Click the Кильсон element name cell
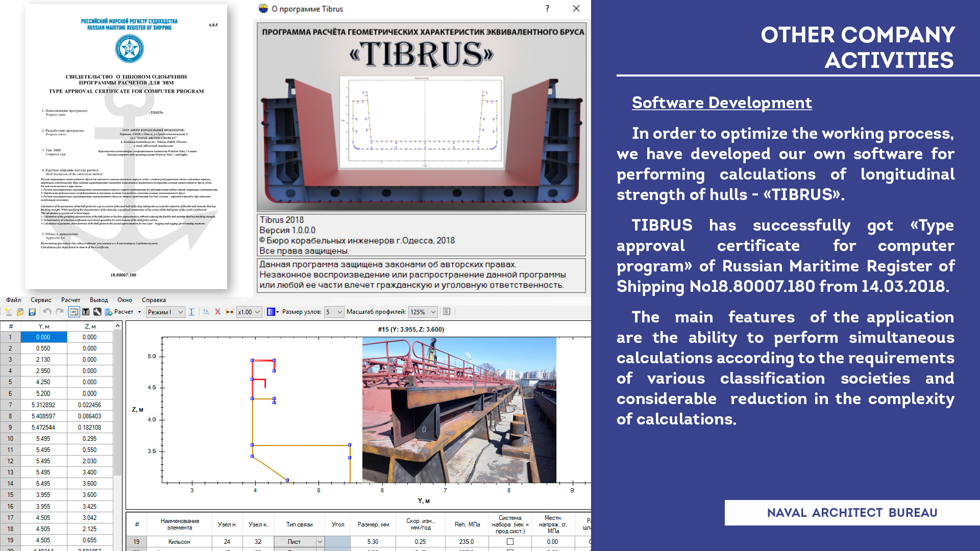 [179, 542]
